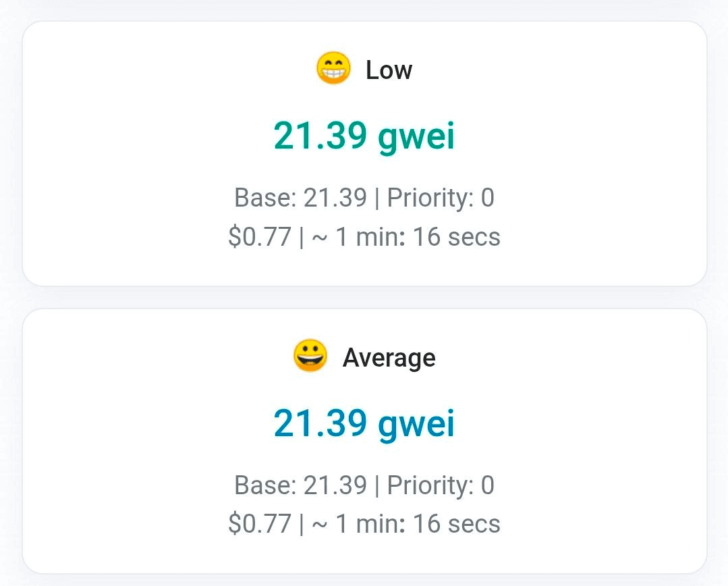Click the smiley emoji beside Average
Image resolution: width=728 pixels, height=586 pixels.
pyautogui.click(x=310, y=356)
